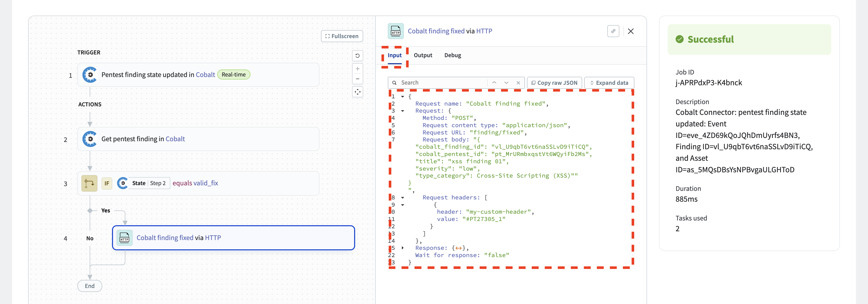Click Copy raw JSON button

[x=554, y=83]
